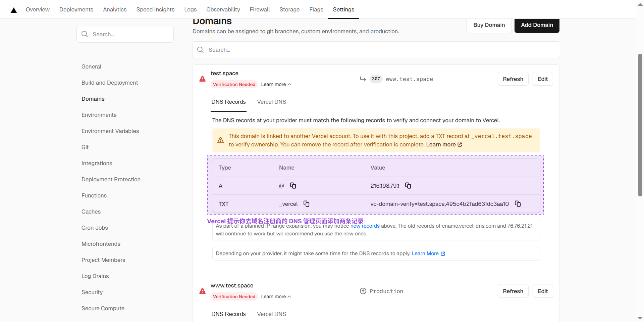Open General settings in sidebar

[91, 66]
